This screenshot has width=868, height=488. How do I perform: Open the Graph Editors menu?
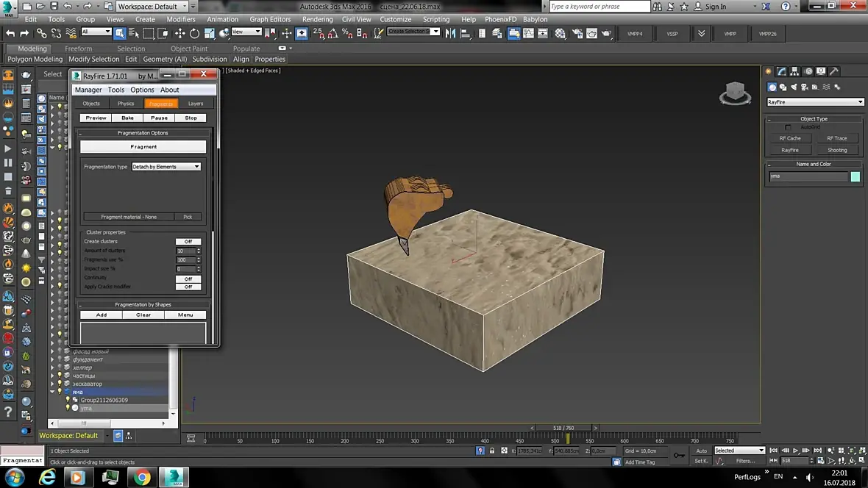(x=269, y=19)
